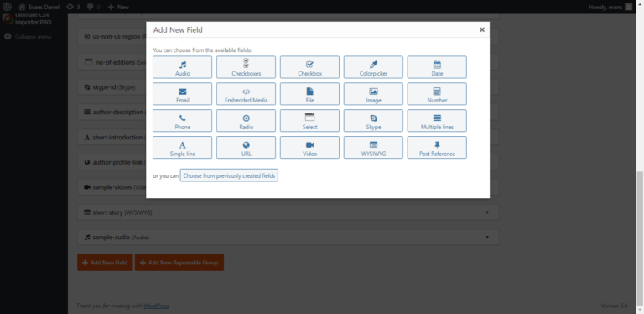The height and width of the screenshot is (314, 644).
Task: Expand the sample-audio field row
Action: tap(288, 237)
